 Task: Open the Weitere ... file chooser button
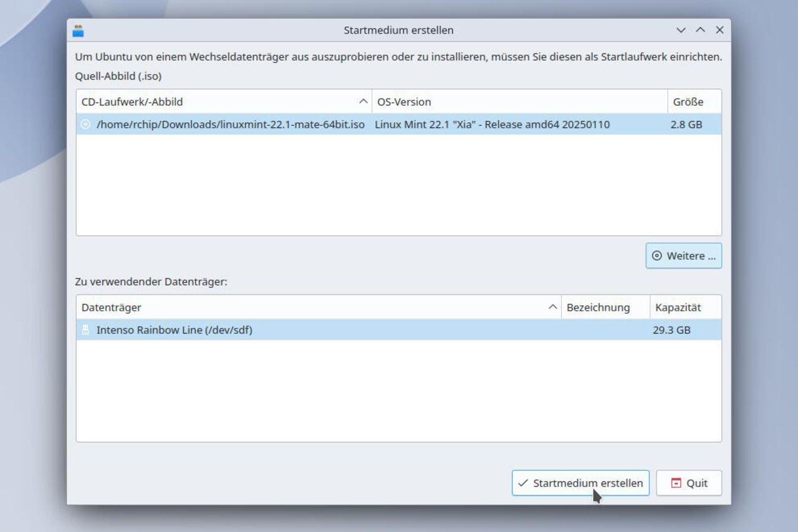[x=684, y=256]
